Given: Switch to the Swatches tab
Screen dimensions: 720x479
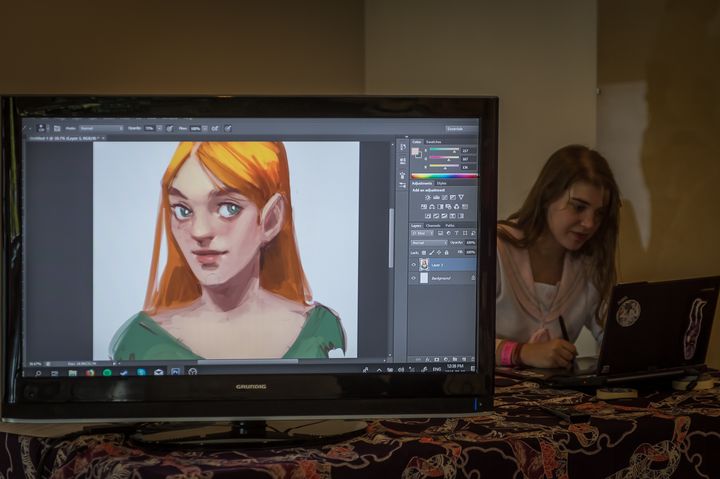Looking at the screenshot, I should 434,142.
